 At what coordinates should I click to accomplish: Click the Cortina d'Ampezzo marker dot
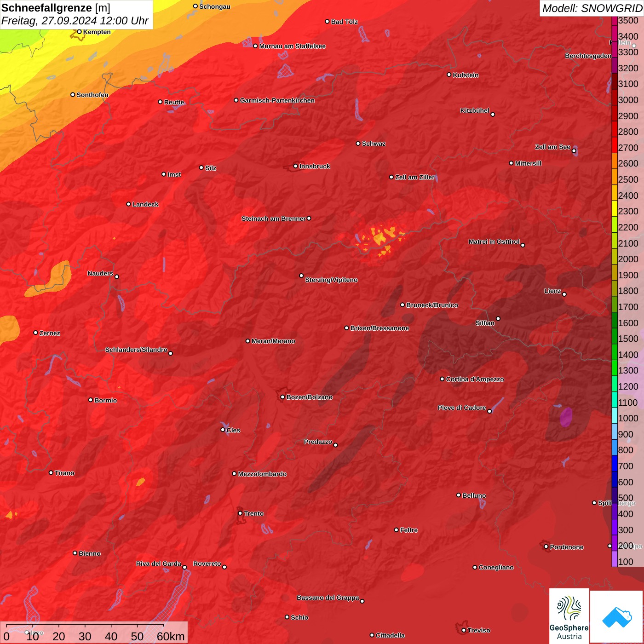pyautogui.click(x=443, y=379)
